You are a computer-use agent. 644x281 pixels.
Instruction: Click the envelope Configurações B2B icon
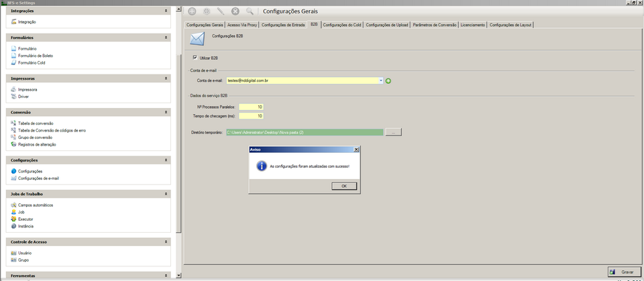click(197, 39)
